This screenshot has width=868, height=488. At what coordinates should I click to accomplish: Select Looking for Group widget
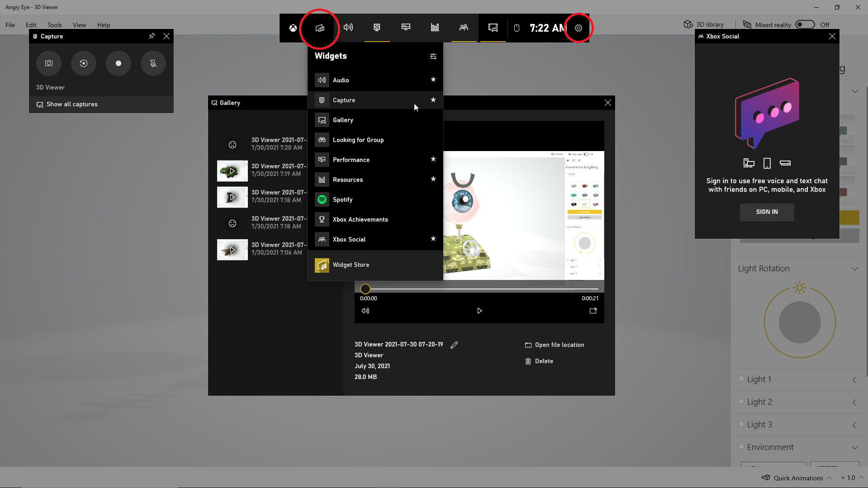[375, 140]
